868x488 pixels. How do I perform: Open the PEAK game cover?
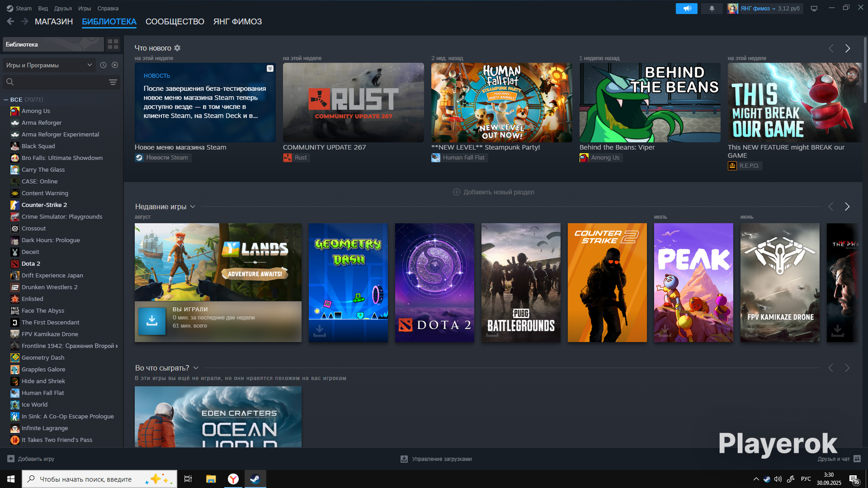[x=693, y=283]
